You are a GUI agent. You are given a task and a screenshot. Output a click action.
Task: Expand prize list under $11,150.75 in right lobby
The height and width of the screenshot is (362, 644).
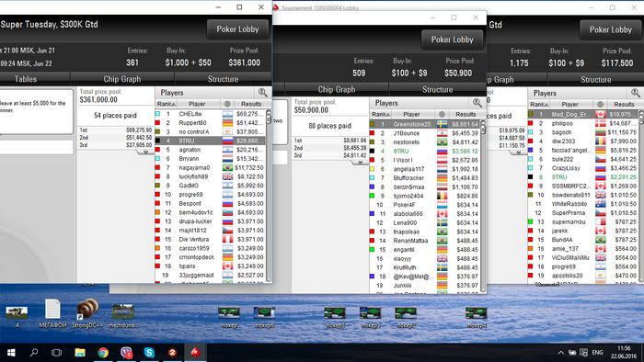coord(518,153)
